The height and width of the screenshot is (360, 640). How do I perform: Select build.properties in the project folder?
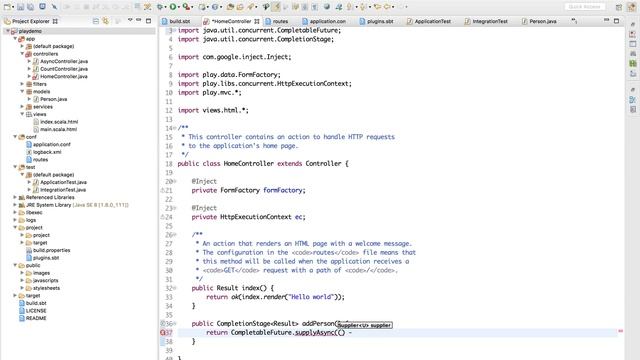[51, 250]
